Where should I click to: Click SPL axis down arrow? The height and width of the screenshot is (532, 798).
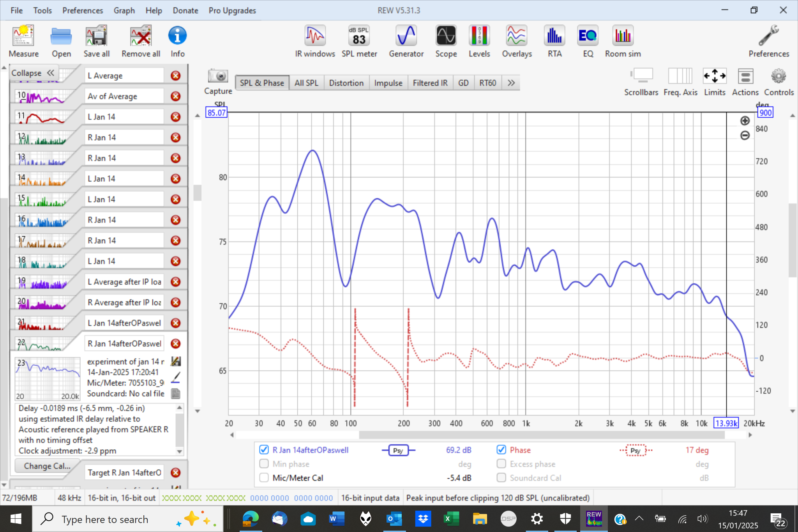pyautogui.click(x=198, y=411)
